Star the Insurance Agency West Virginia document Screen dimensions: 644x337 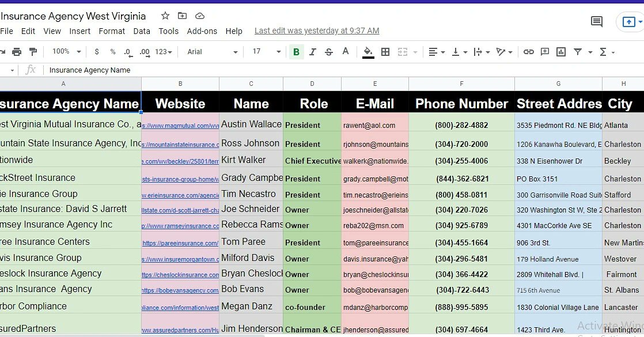pos(165,16)
